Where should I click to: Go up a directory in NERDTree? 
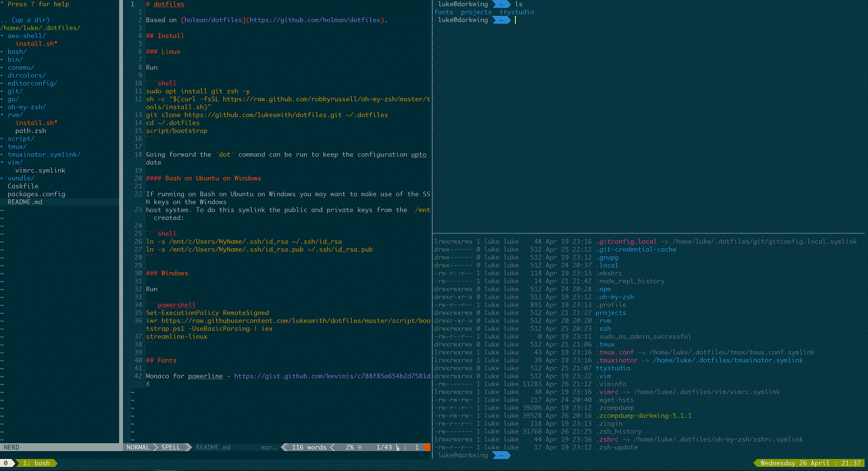(25, 20)
